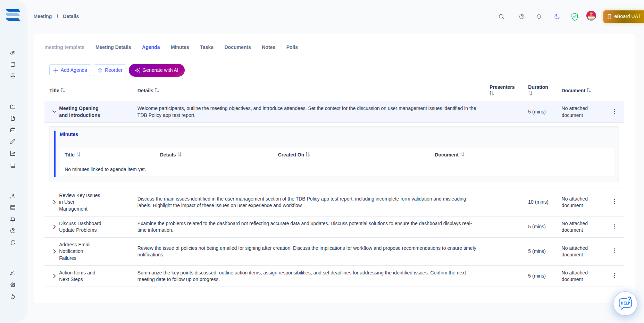Click the search icon in header
This screenshot has height=323, width=644.
[x=501, y=17]
